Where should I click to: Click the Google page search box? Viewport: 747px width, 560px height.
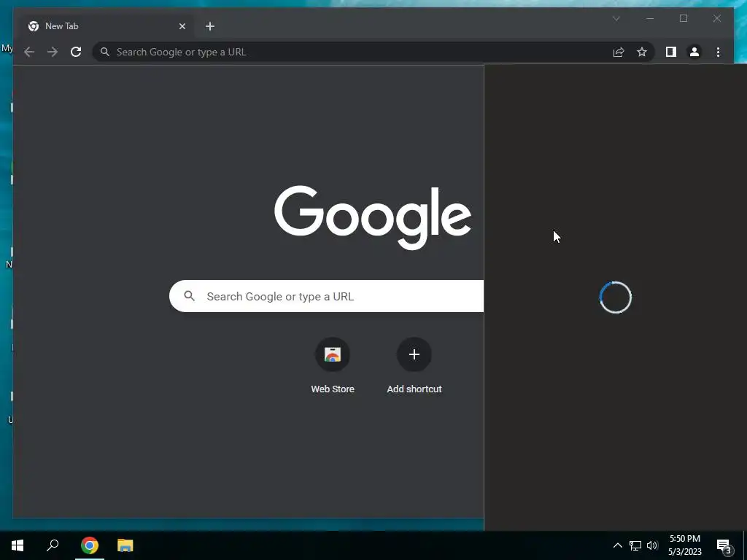coord(326,296)
